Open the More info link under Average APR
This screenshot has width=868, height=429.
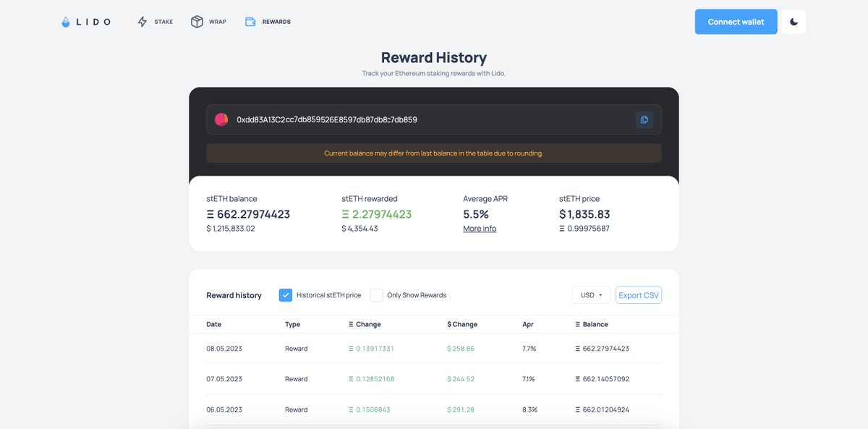point(480,229)
